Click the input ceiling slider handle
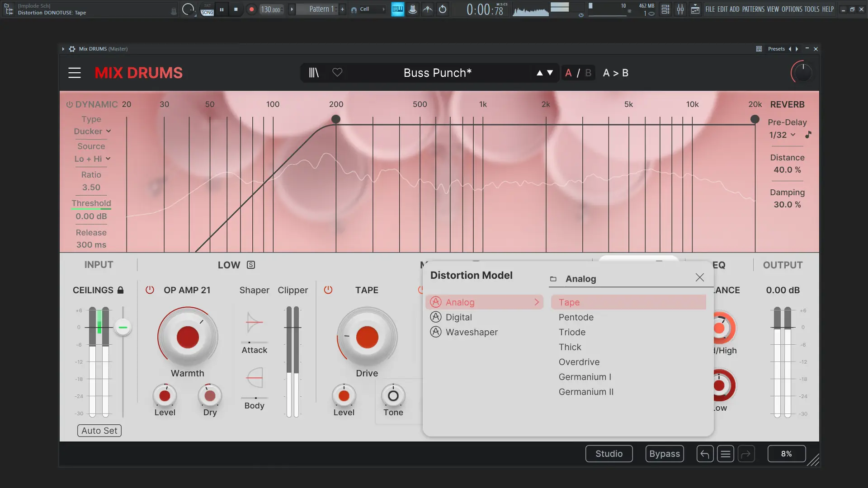The height and width of the screenshot is (488, 868). [x=123, y=327]
